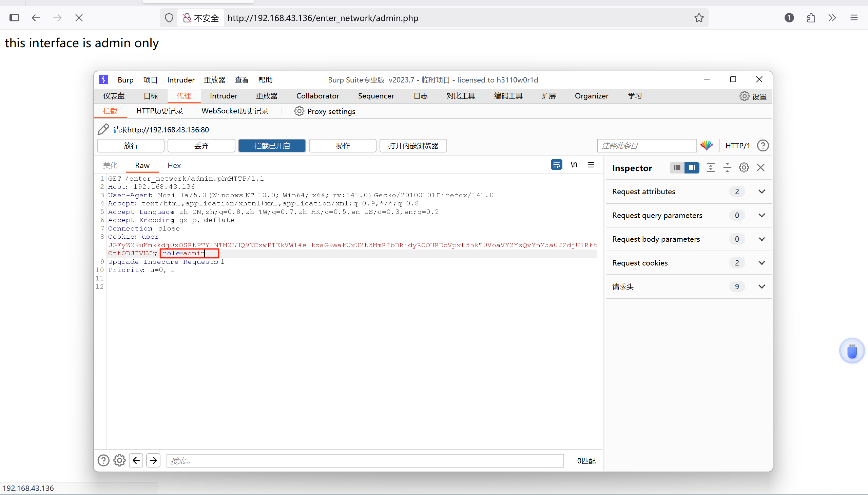Pick a highlight color for this request
This screenshot has width=868, height=495.
click(706, 146)
